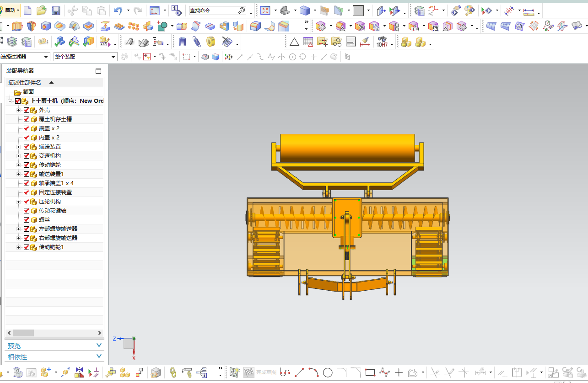Open the object information icon

177,10
